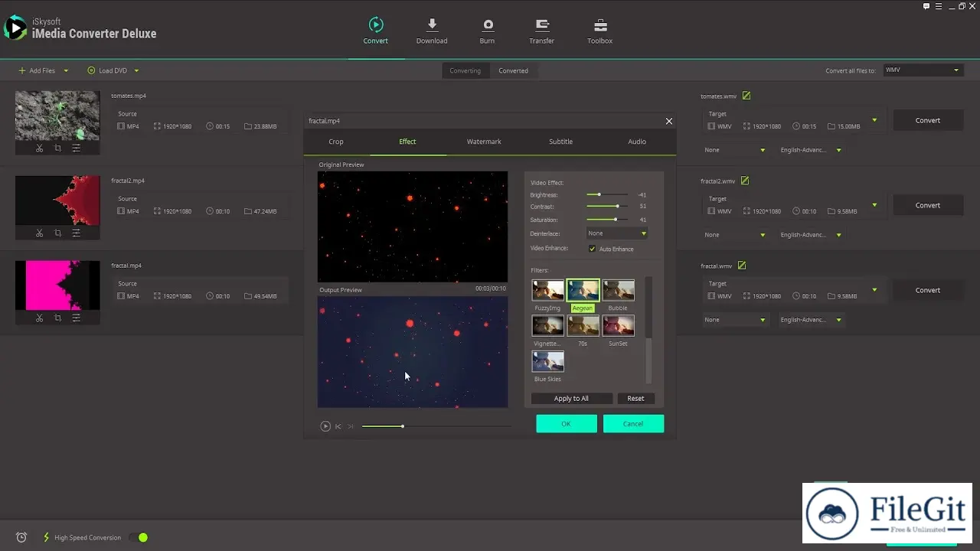Select the FuzzyImg filter thumbnail
Screen dimensions: 980x551
click(548, 290)
